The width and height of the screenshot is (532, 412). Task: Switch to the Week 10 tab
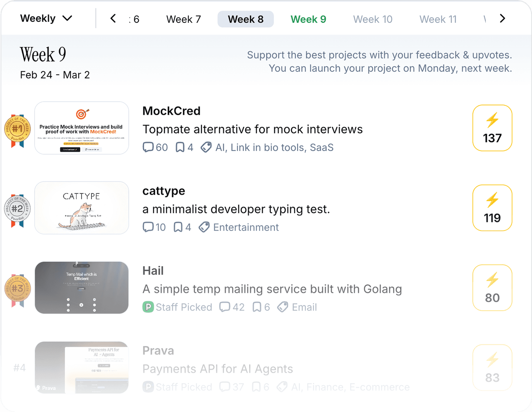click(x=373, y=19)
